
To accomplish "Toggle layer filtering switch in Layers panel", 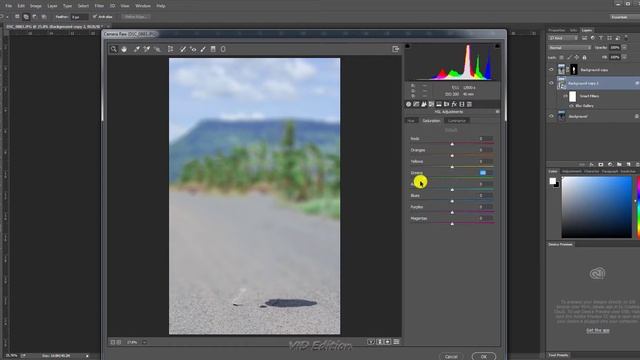I will [626, 38].
